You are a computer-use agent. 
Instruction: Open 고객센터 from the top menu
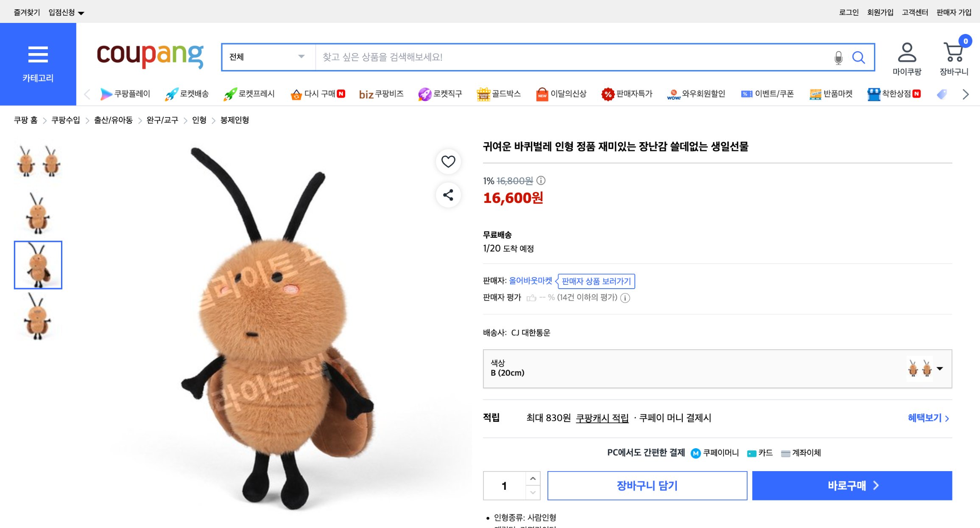(x=915, y=12)
